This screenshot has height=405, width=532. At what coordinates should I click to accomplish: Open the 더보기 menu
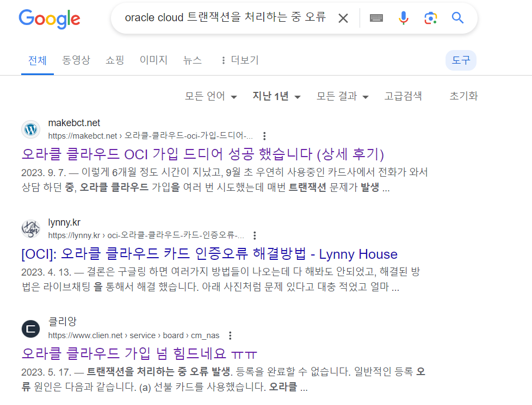(240, 60)
